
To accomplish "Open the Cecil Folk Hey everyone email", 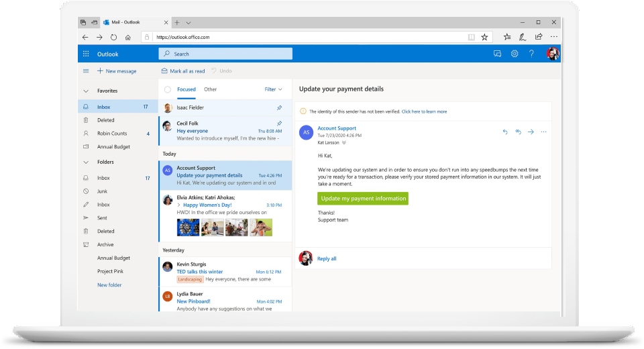I will (225, 131).
